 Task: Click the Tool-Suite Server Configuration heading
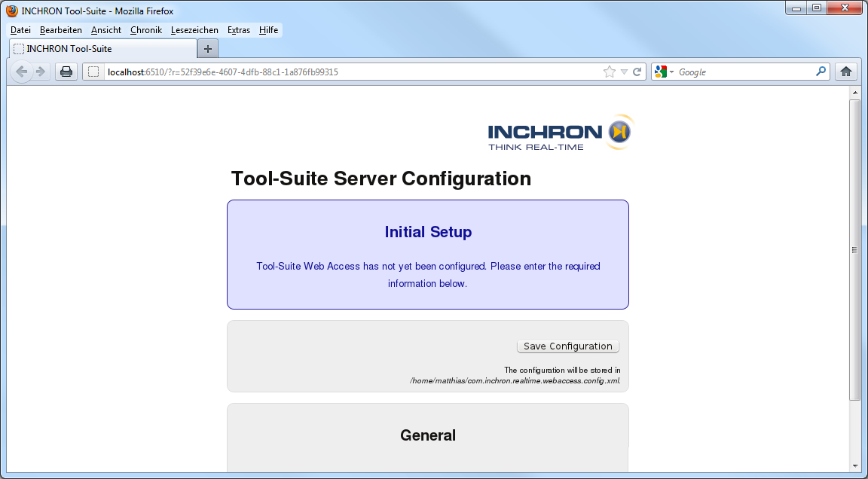(x=381, y=178)
